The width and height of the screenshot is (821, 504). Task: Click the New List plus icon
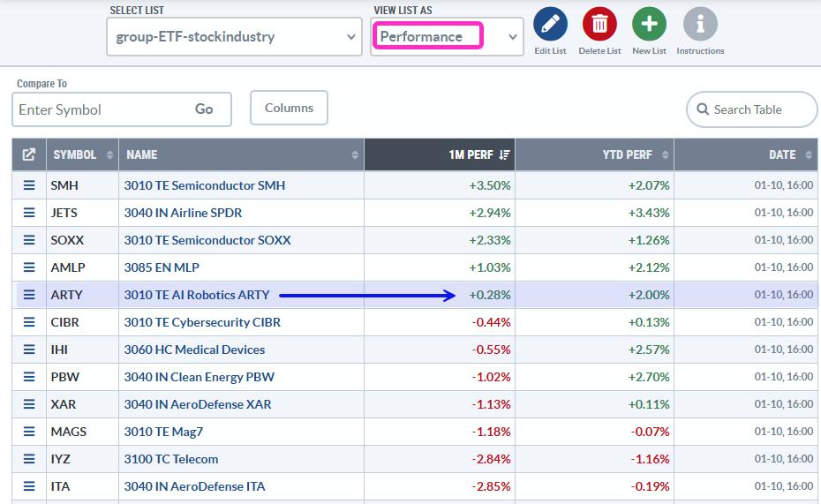pos(649,25)
